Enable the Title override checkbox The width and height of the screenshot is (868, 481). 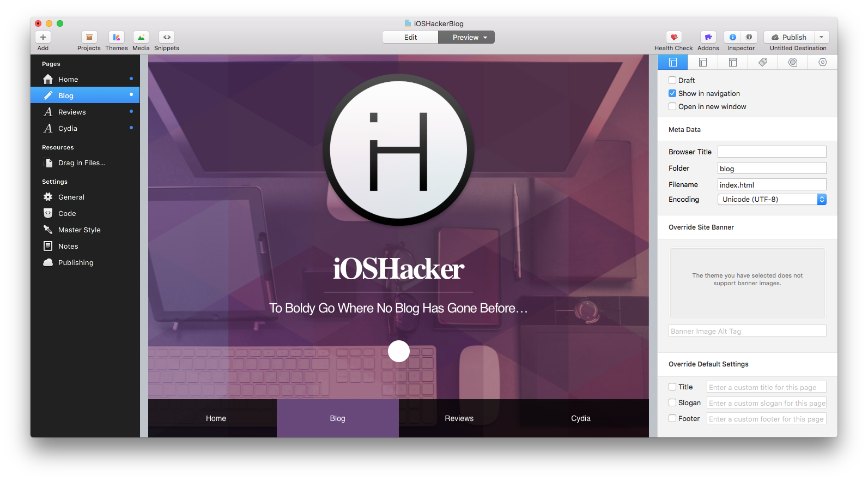[672, 387]
